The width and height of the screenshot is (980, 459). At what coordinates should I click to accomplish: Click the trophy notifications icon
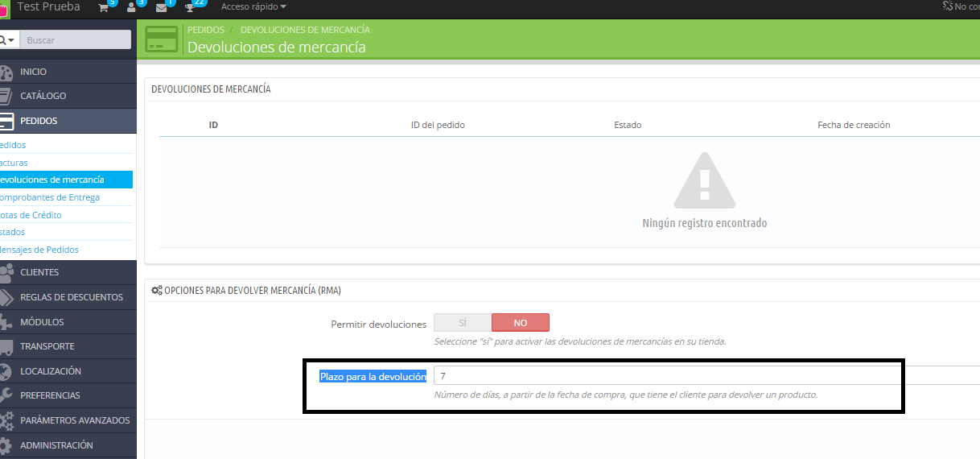[x=190, y=7]
